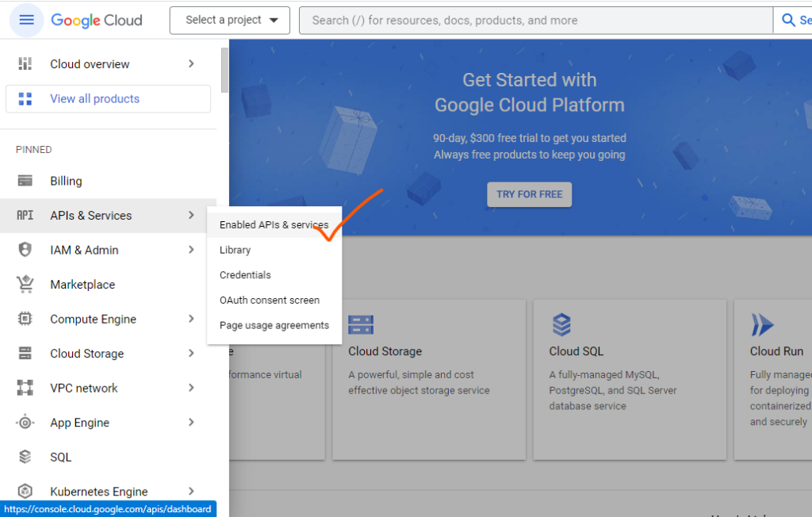
Task: Open Page usage agreements
Action: point(274,325)
